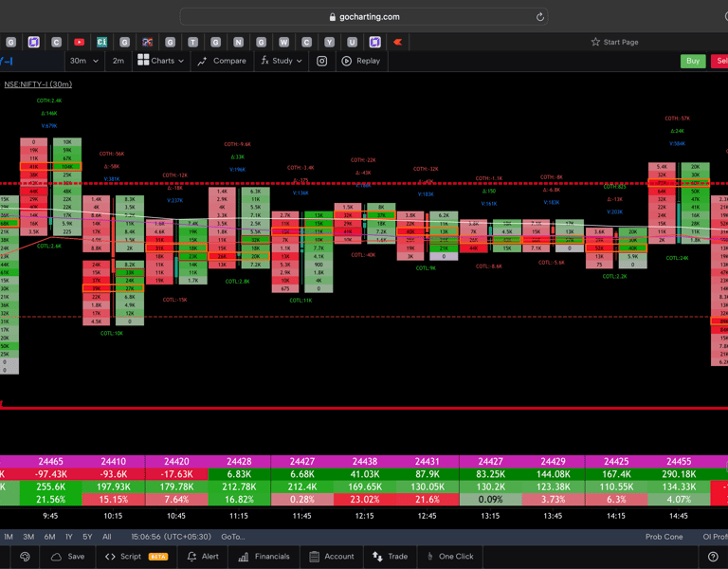Image resolution: width=728 pixels, height=569 pixels.
Task: Click the 23.02% delta percent cell
Action: coord(364,500)
